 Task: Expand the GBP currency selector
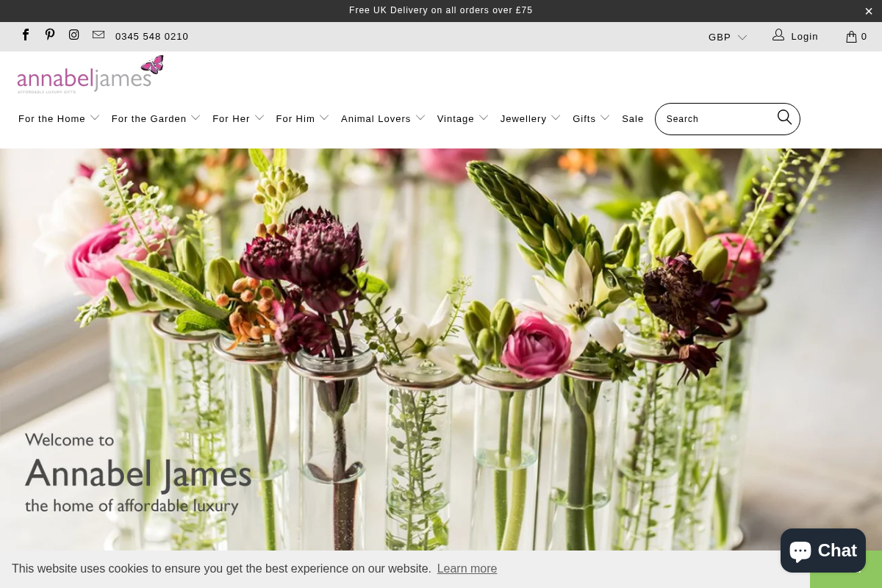pyautogui.click(x=728, y=37)
